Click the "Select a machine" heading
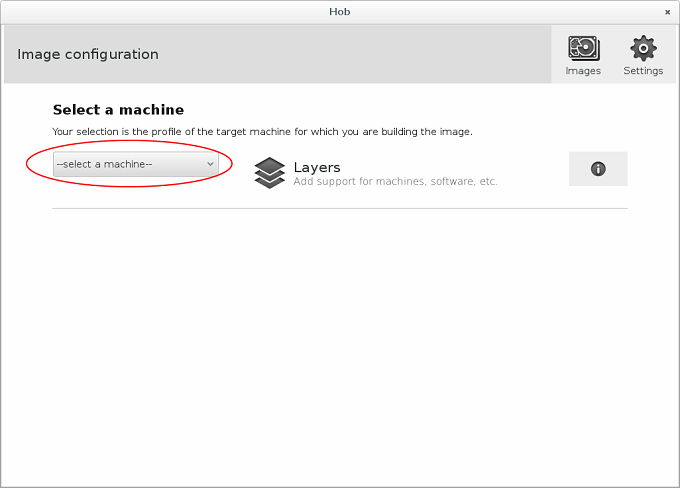The width and height of the screenshot is (680, 488). pos(118,110)
